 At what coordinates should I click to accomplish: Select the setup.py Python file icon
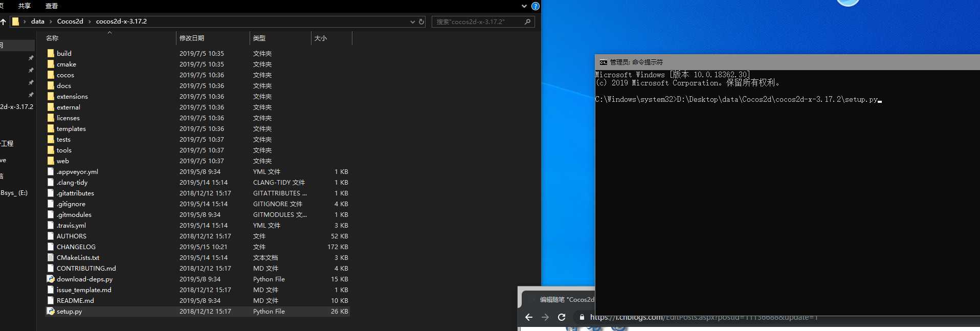(51, 311)
